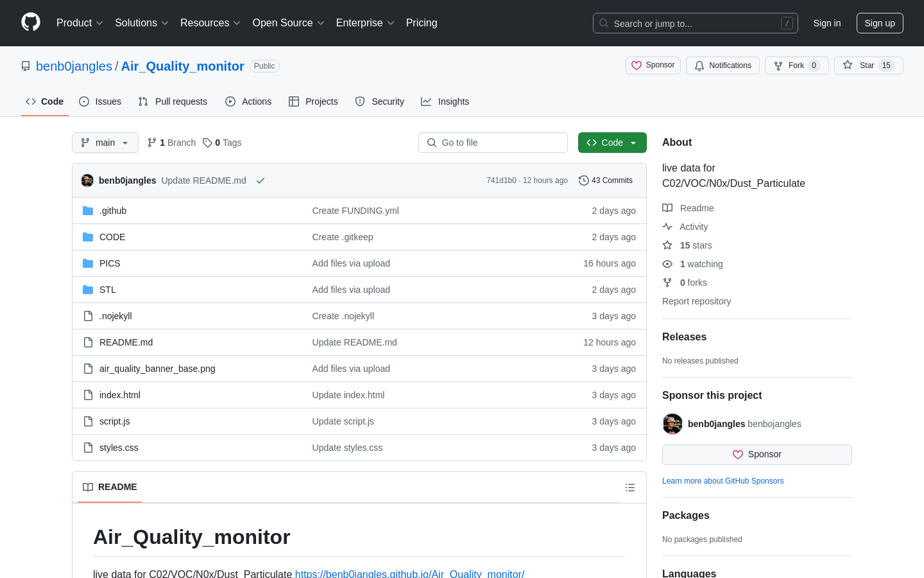Click the Notifications bell icon
The width and height of the screenshot is (924, 578).
(699, 66)
